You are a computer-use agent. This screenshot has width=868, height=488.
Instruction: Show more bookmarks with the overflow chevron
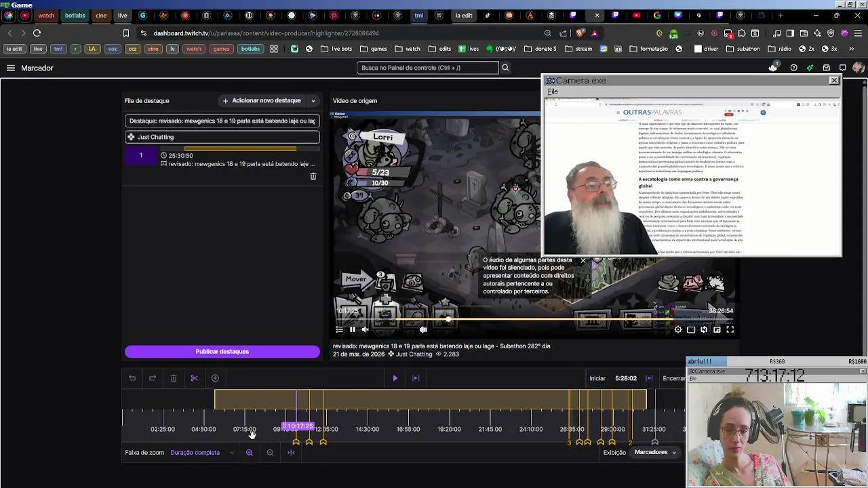pos(852,49)
